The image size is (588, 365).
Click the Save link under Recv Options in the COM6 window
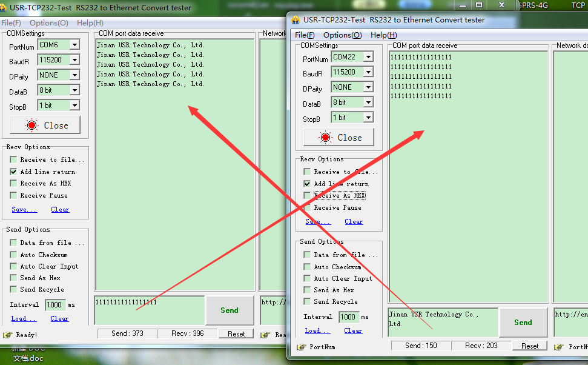coord(24,210)
